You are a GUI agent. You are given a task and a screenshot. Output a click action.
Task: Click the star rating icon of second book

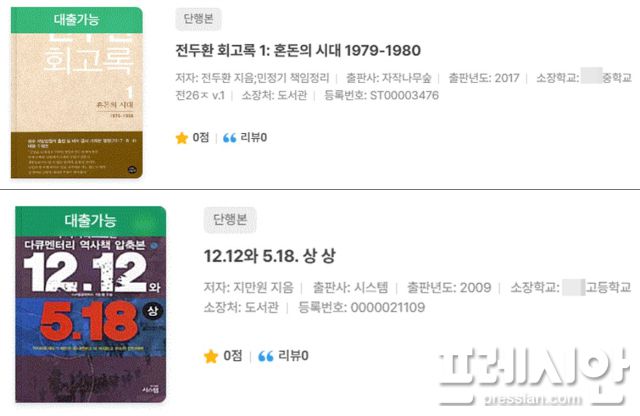[211, 356]
